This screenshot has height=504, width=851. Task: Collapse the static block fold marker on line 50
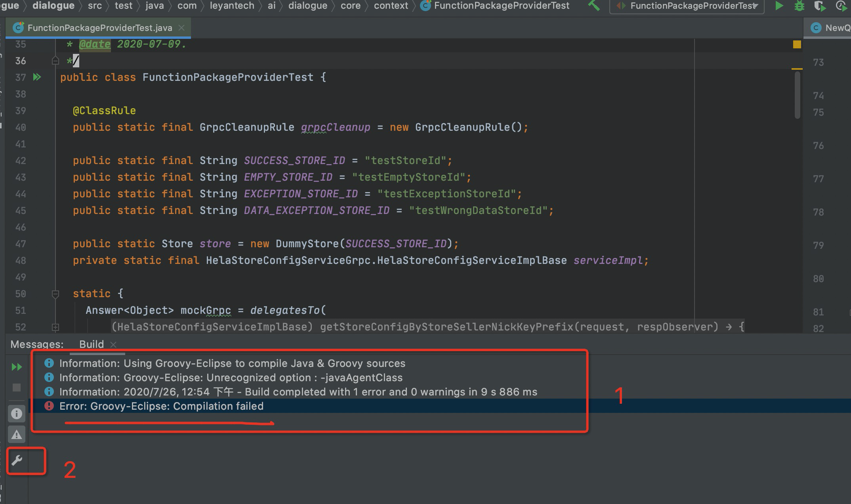[55, 294]
